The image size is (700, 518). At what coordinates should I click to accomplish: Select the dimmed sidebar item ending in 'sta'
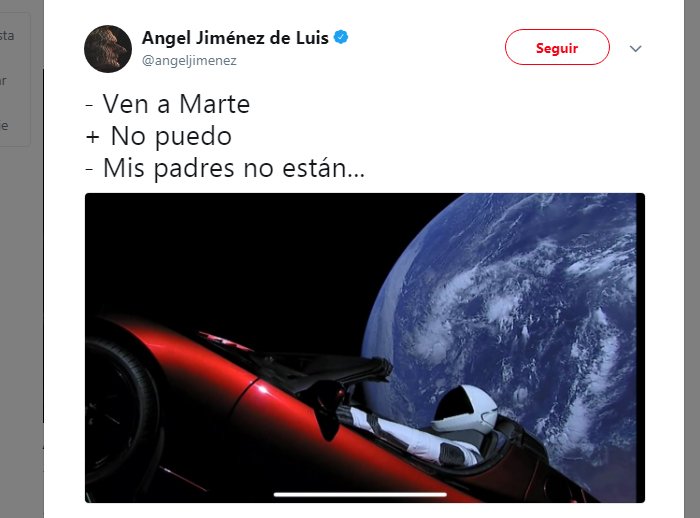pos(7,36)
